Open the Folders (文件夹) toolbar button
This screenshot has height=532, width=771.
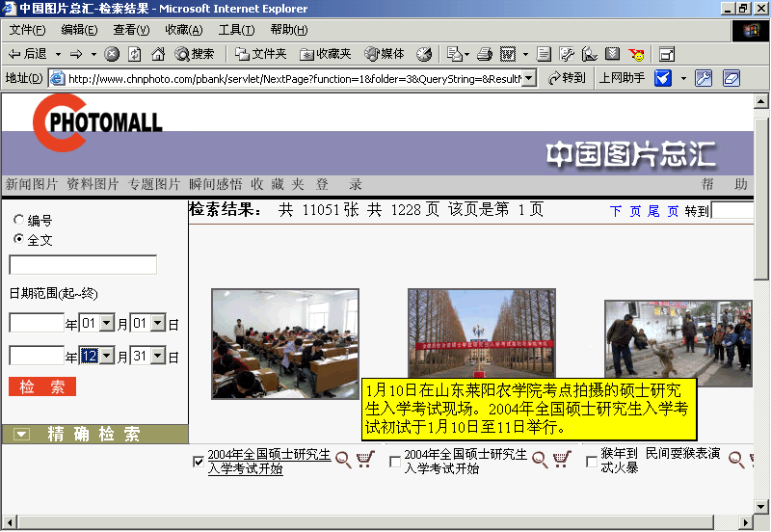pos(260,54)
